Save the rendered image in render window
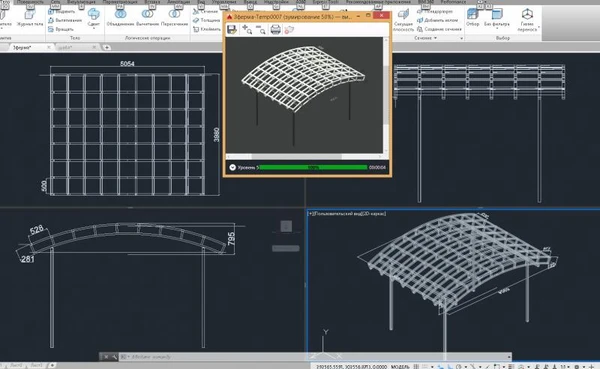This screenshot has height=369, width=600. point(232,29)
